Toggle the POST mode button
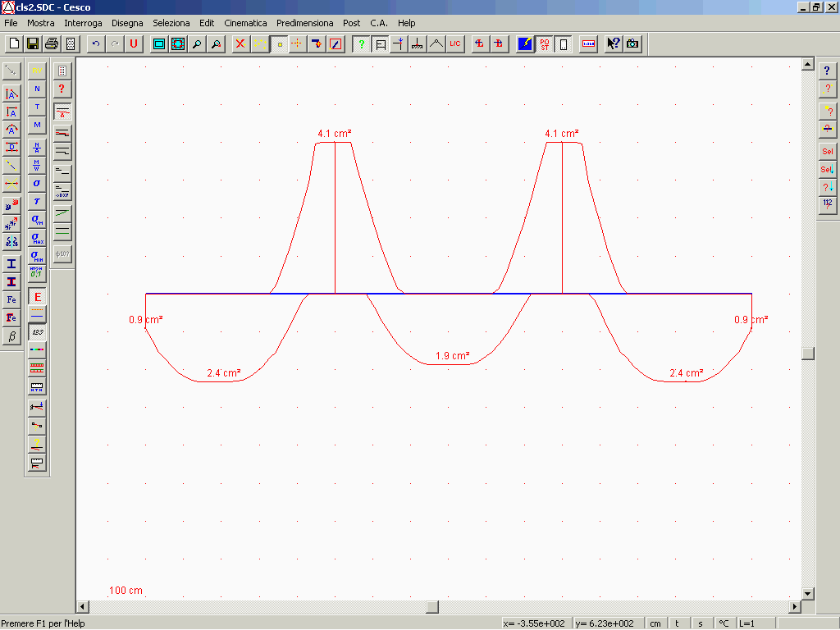840x630 pixels. 545,43
